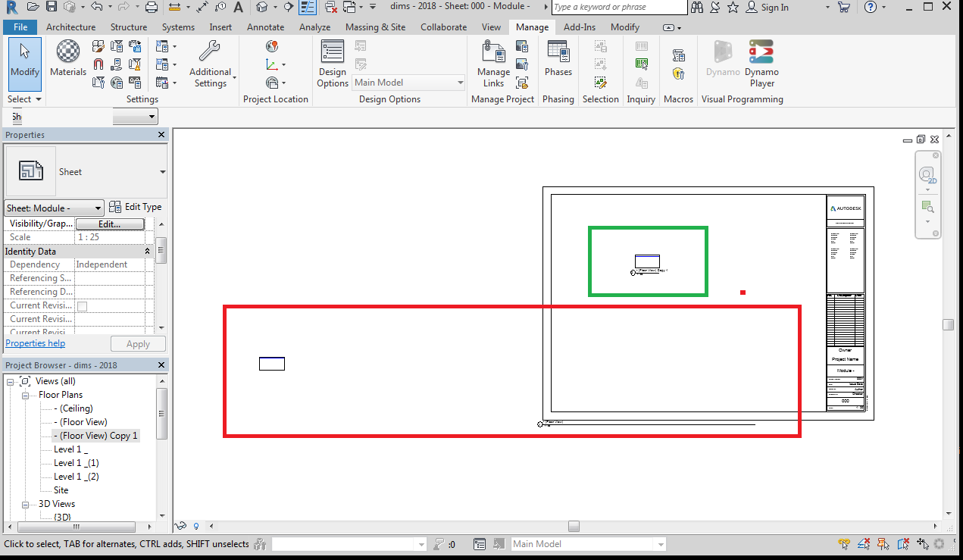Click the Snaps magnet icon
The height and width of the screenshot is (560, 963).
coord(99,65)
